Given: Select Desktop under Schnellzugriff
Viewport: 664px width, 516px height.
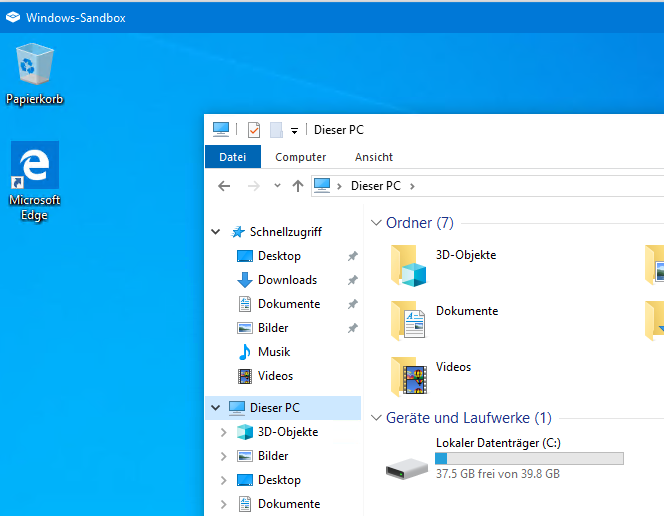Looking at the screenshot, I should [279, 256].
